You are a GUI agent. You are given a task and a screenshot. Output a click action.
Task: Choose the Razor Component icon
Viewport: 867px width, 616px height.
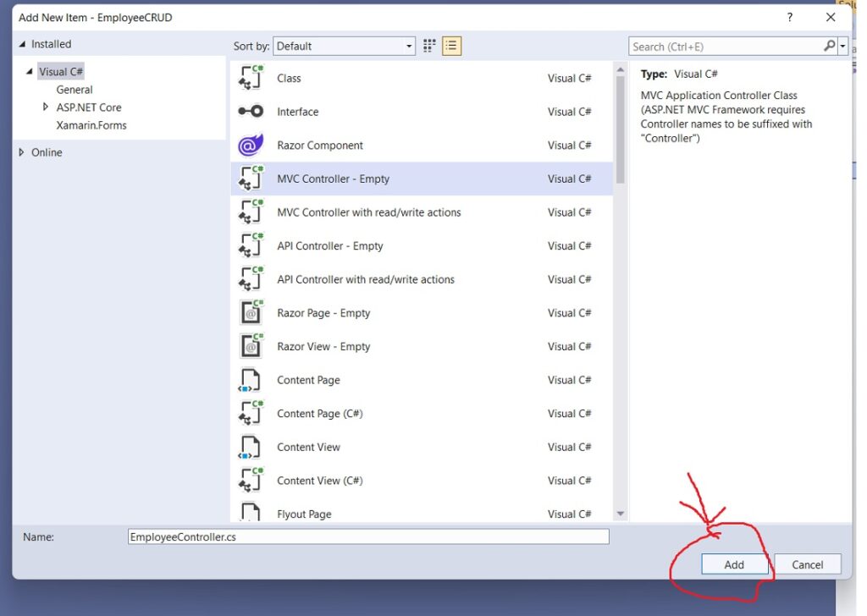(x=251, y=146)
